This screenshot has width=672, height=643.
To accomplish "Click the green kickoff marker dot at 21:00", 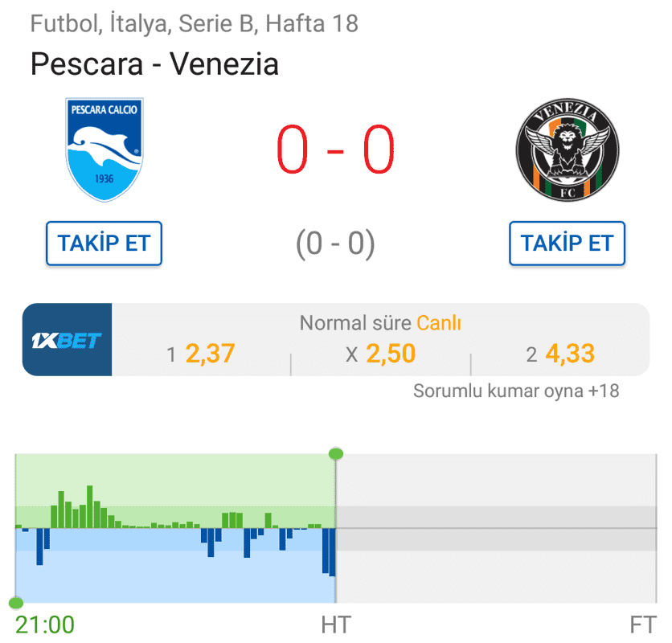I will pos(16,603).
